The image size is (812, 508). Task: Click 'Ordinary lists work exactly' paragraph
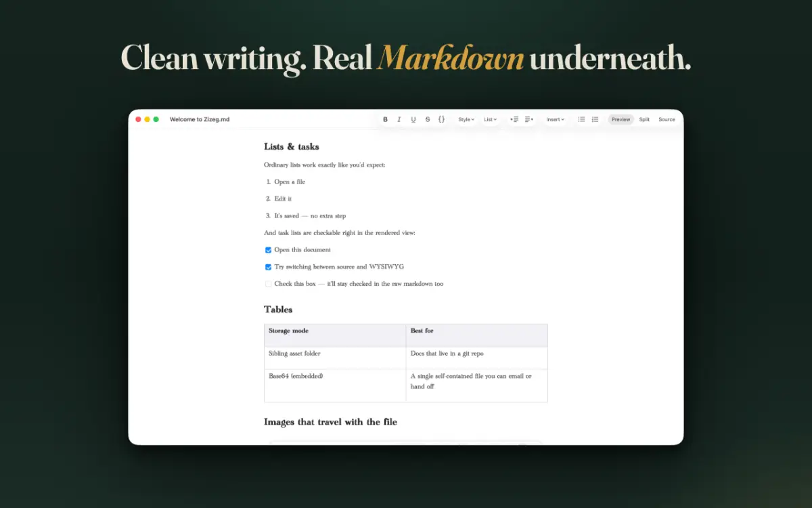point(324,165)
